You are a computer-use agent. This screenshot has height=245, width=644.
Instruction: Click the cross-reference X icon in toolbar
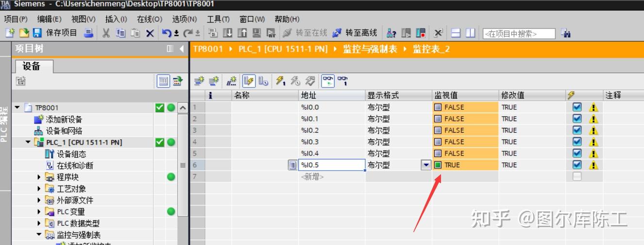tap(438, 33)
